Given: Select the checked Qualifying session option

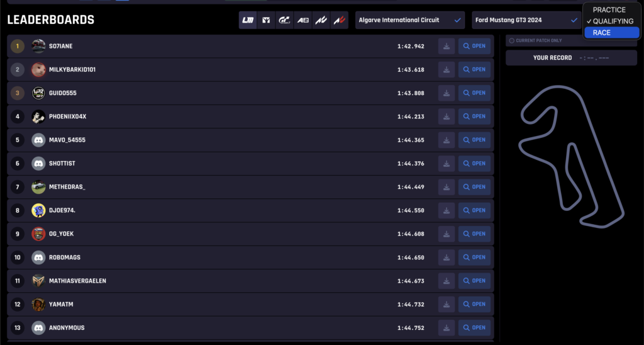Looking at the screenshot, I should [613, 21].
